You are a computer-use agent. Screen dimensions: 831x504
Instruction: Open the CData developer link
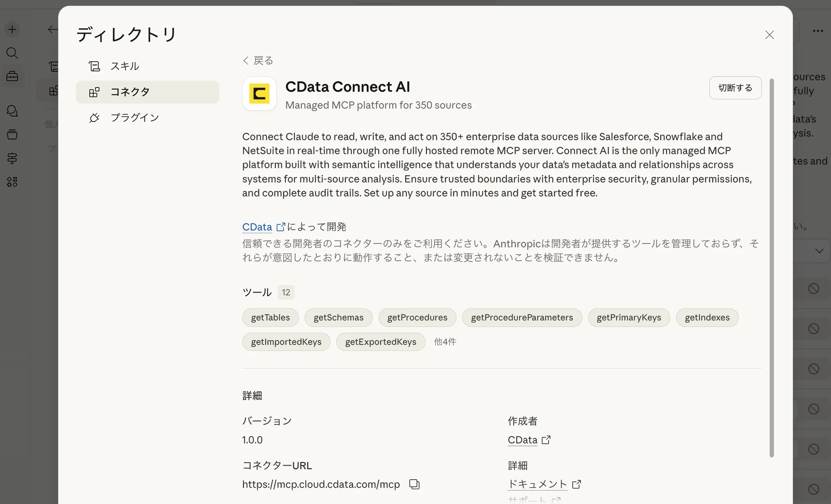(x=257, y=227)
